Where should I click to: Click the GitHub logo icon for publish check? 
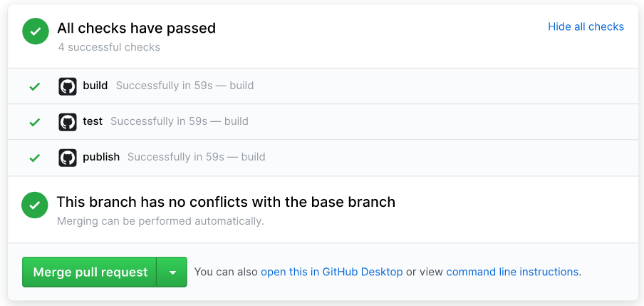pos(68,158)
